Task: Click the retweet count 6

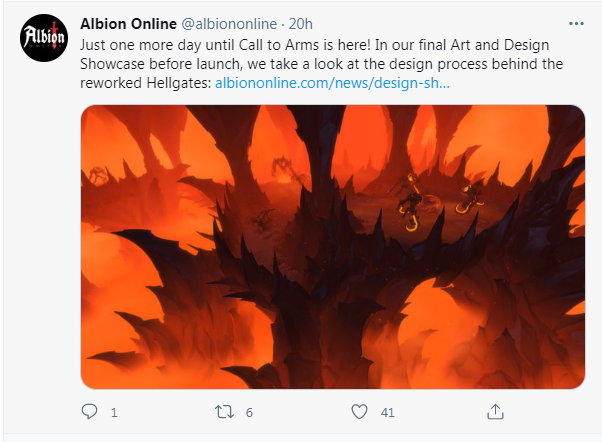Action: tap(249, 413)
